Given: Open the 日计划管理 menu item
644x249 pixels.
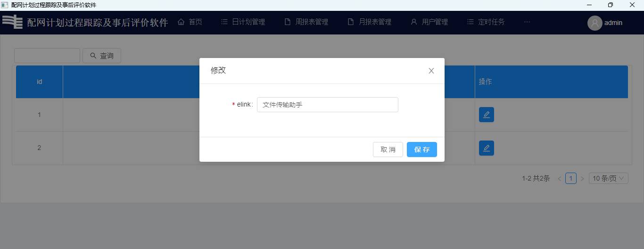Looking at the screenshot, I should tap(243, 22).
